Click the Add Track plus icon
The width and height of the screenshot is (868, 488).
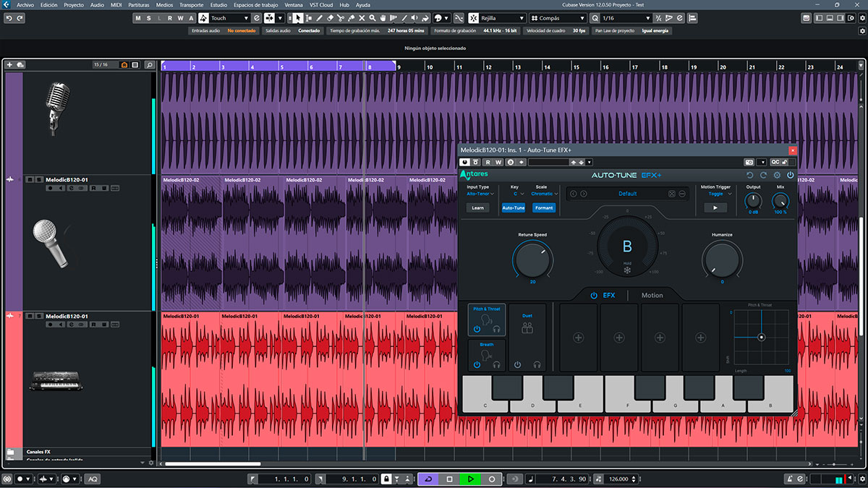(9, 65)
